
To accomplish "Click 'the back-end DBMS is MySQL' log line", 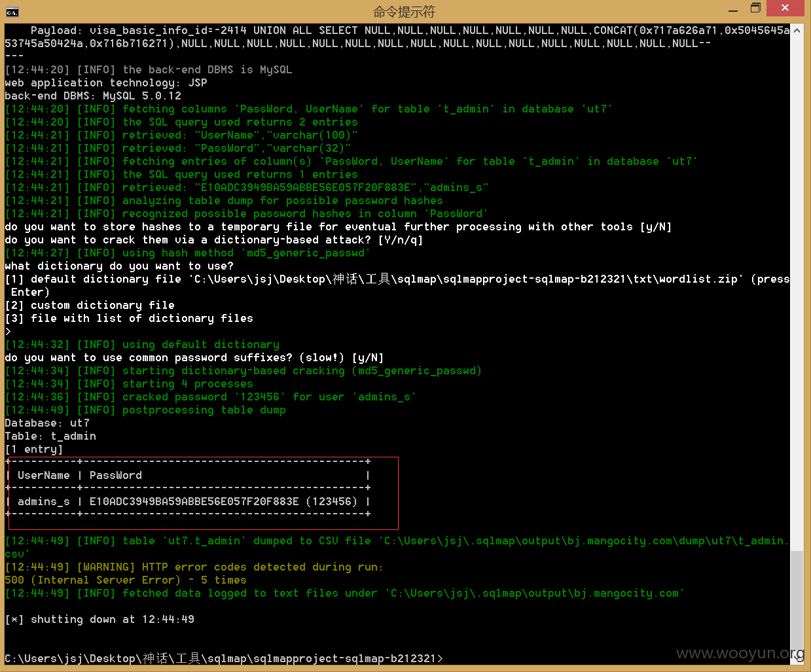I will (x=149, y=69).
